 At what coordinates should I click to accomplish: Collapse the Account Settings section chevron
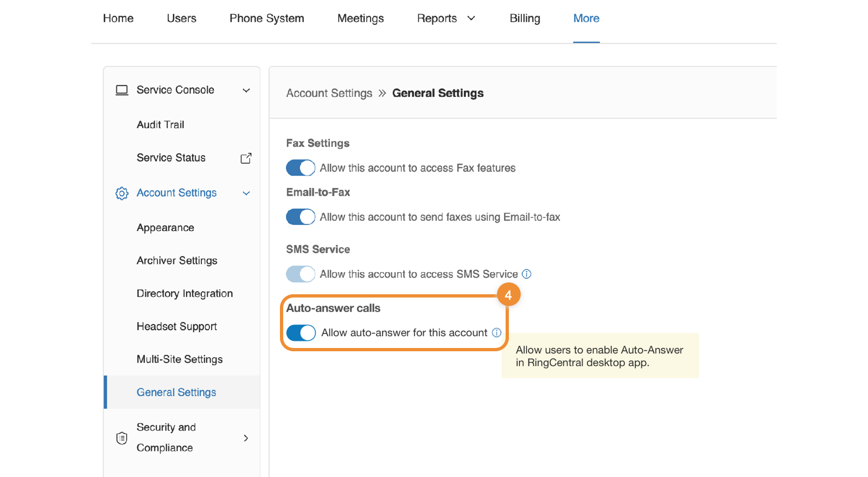coord(246,194)
